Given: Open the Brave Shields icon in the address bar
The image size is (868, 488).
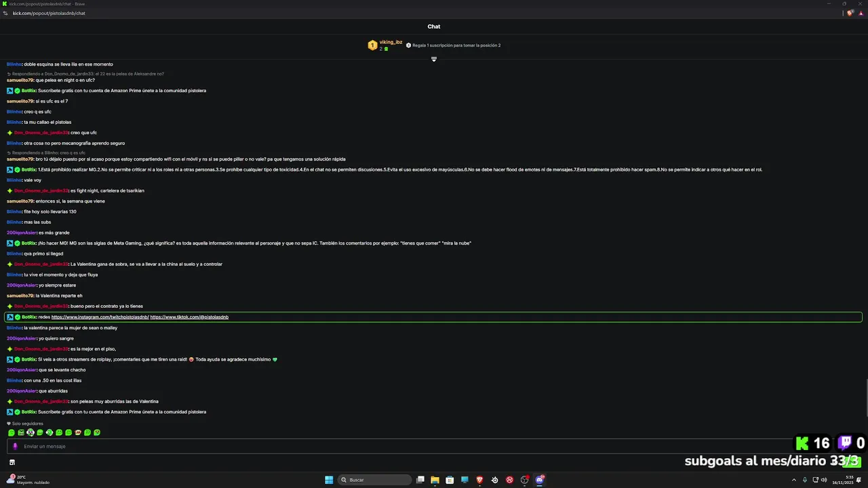Looking at the screenshot, I should point(850,13).
